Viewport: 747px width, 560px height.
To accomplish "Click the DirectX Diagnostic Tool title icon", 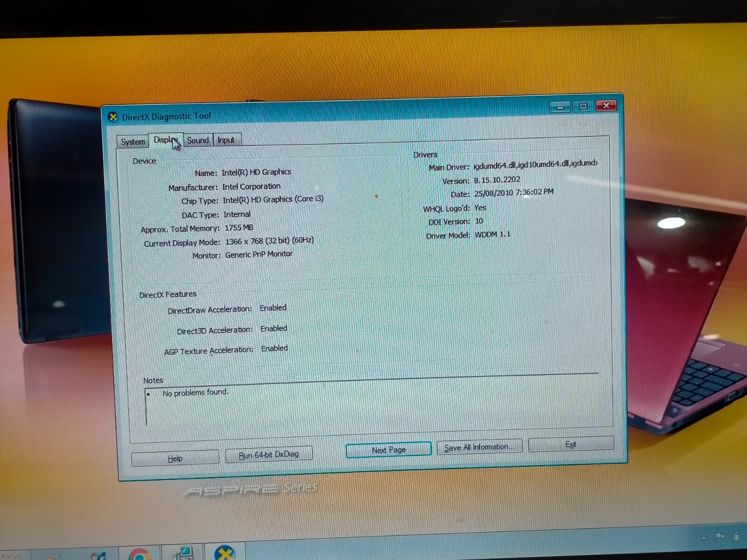I will point(113,117).
